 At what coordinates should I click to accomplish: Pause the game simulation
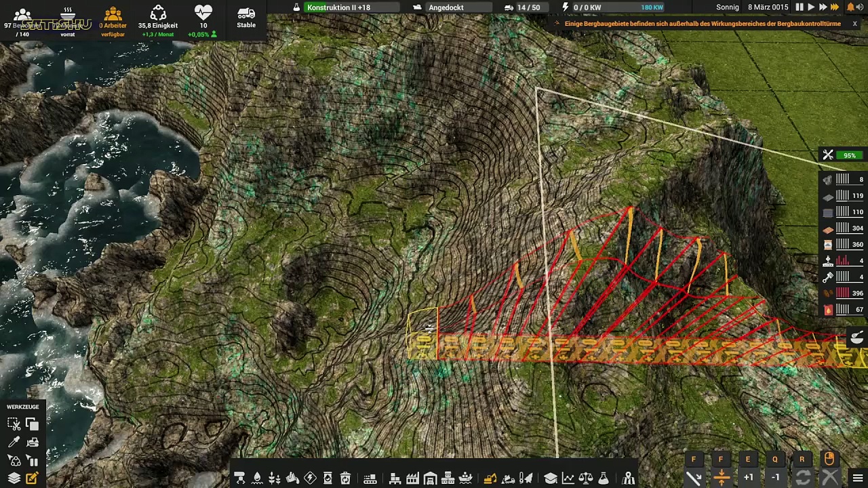(x=799, y=7)
